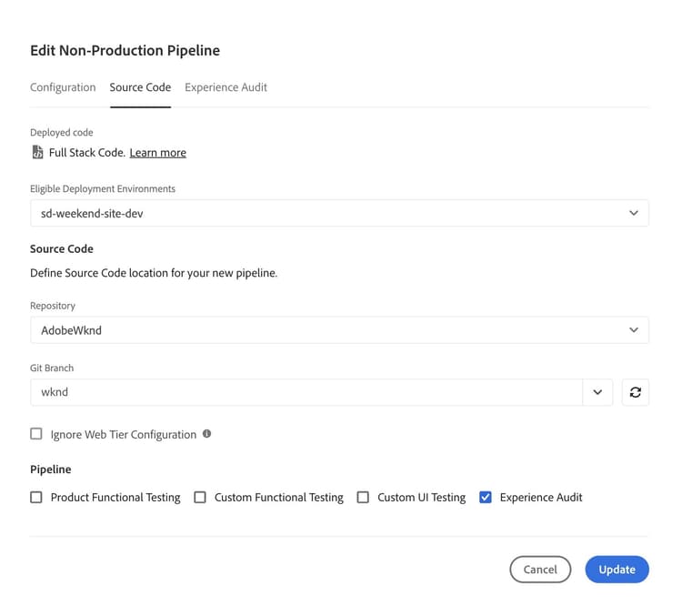This screenshot has width=682, height=616.
Task: Expand the Repository dropdown
Action: [634, 330]
